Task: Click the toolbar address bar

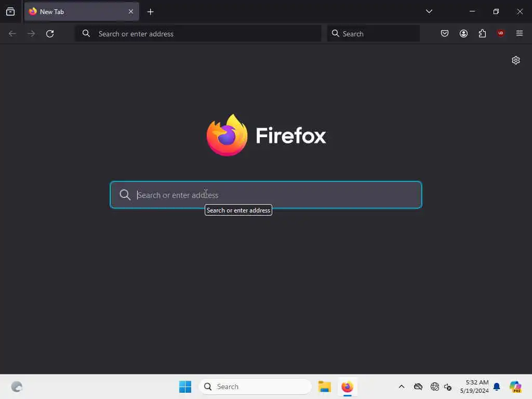Action: 198,34
